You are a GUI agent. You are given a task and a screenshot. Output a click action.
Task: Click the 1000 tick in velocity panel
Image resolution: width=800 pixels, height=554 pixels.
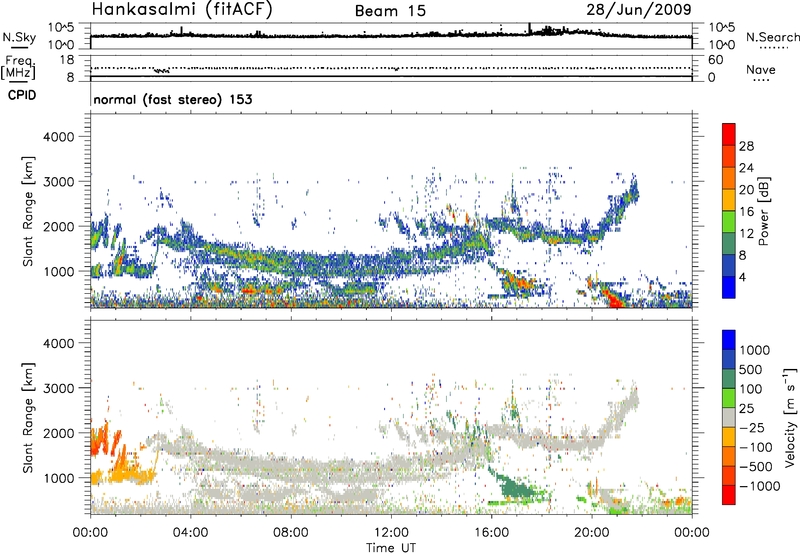(x=58, y=478)
